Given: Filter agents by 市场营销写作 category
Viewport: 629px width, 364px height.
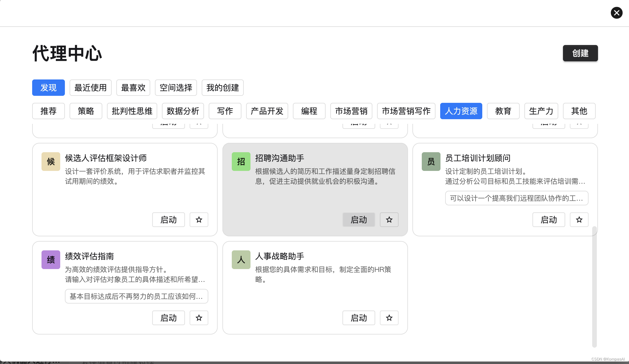Looking at the screenshot, I should (406, 111).
